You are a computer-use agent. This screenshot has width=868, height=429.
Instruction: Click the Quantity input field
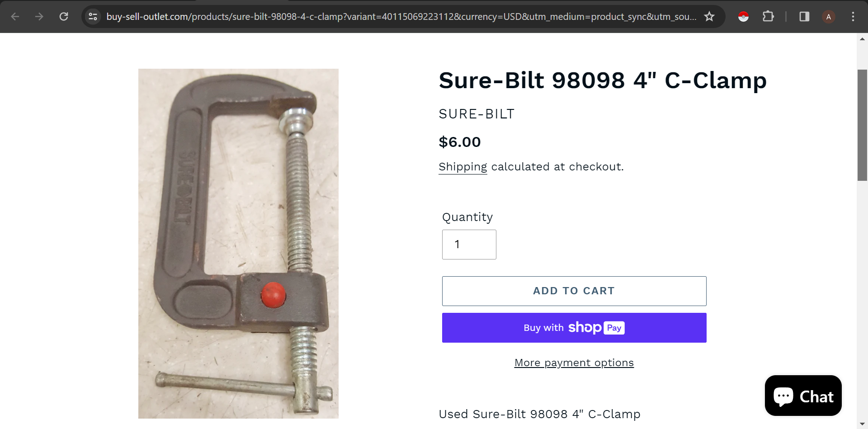pos(469,245)
